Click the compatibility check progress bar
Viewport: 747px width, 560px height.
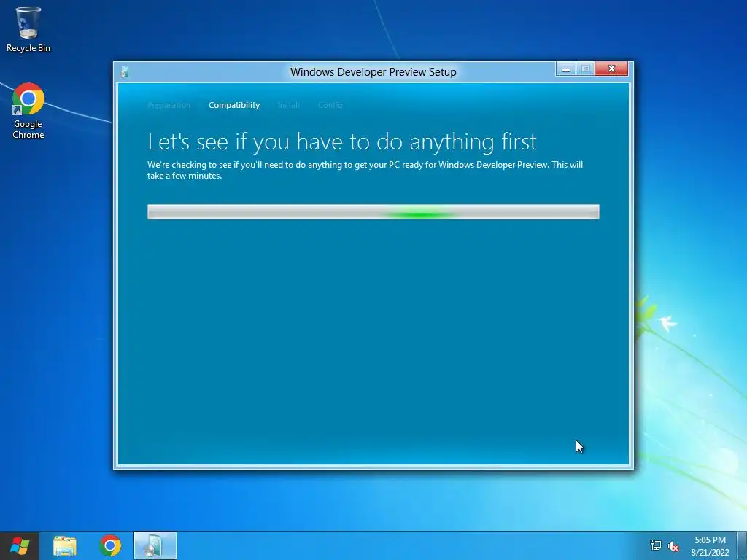[373, 212]
